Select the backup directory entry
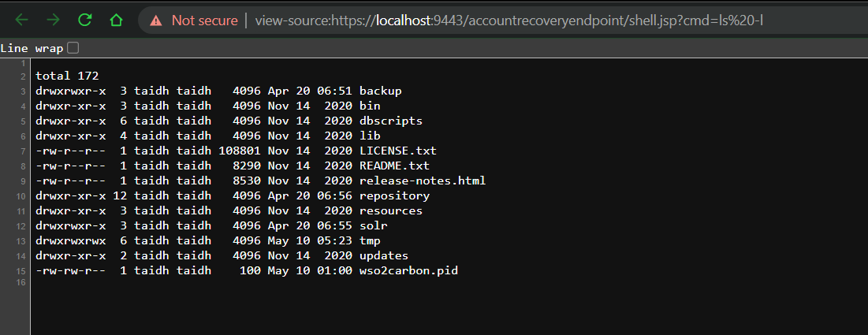 click(x=380, y=91)
